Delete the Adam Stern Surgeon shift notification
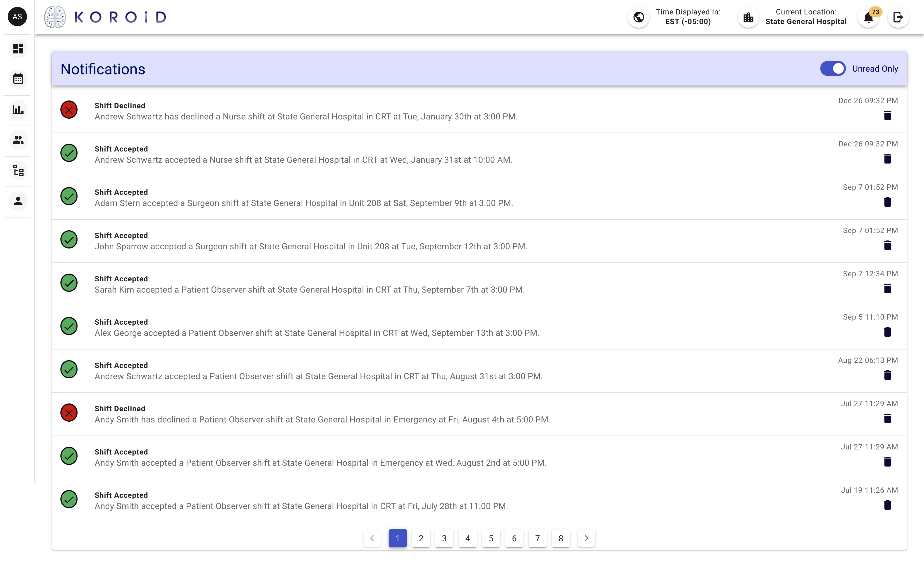Image resolution: width=924 pixels, height=567 pixels. (x=888, y=202)
